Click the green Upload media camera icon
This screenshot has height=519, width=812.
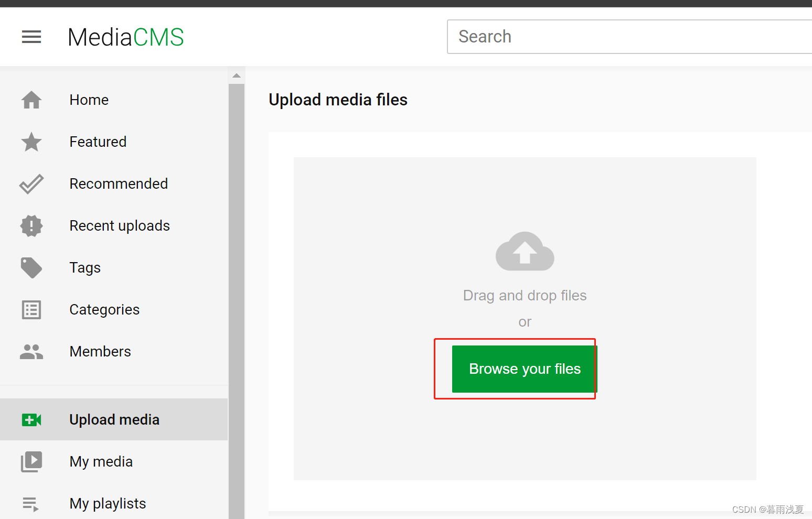pyautogui.click(x=31, y=419)
